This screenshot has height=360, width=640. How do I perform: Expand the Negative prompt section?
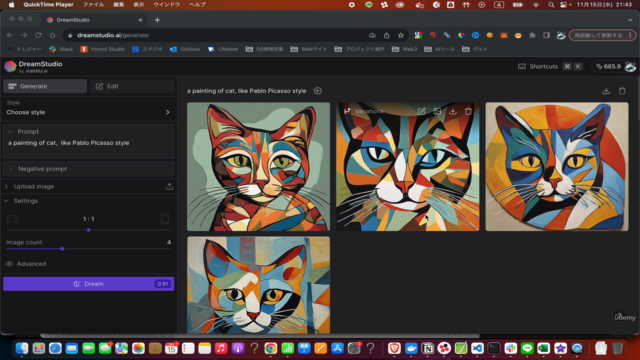tap(88, 169)
